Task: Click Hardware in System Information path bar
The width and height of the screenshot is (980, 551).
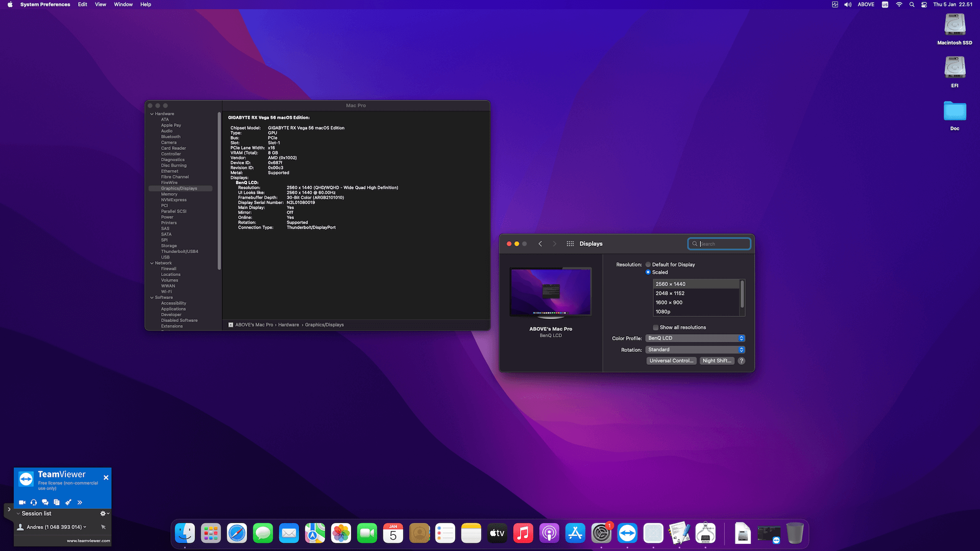Action: (x=288, y=325)
